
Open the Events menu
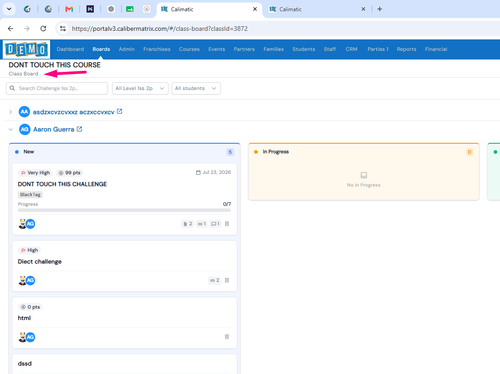pyautogui.click(x=217, y=49)
